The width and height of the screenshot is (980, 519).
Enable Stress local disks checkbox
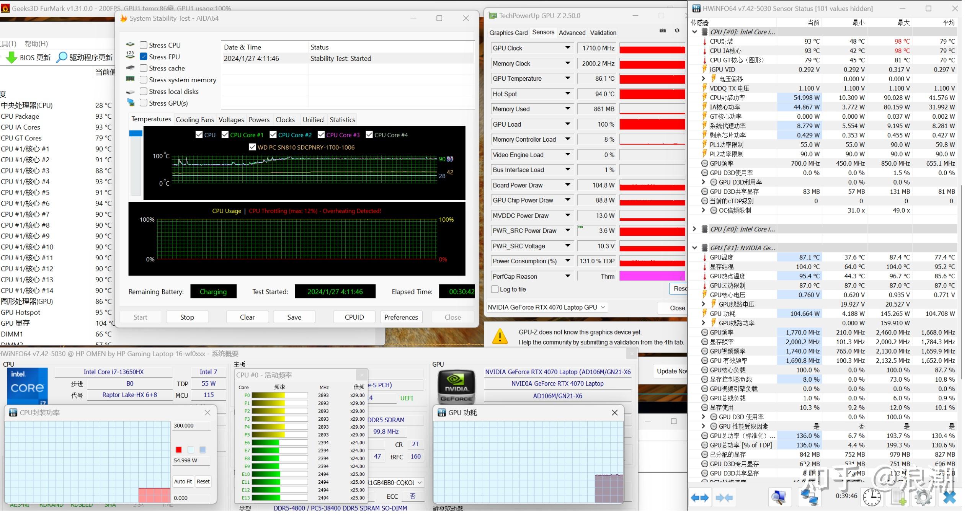click(x=144, y=91)
